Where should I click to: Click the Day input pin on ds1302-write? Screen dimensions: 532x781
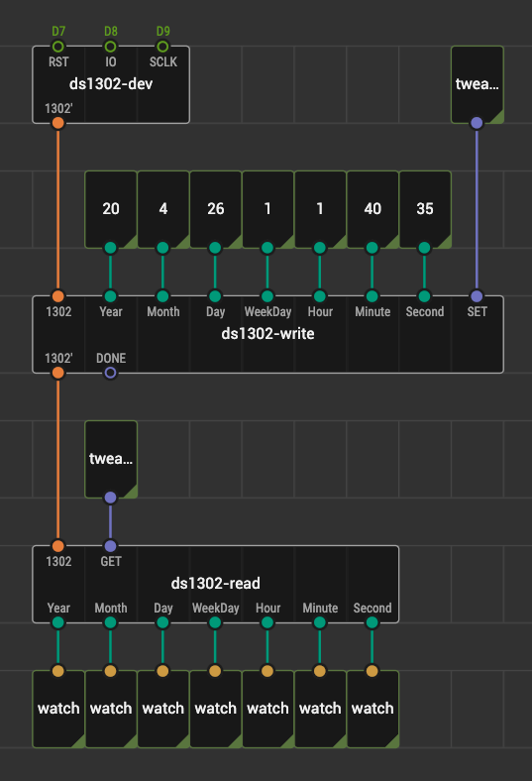(215, 296)
